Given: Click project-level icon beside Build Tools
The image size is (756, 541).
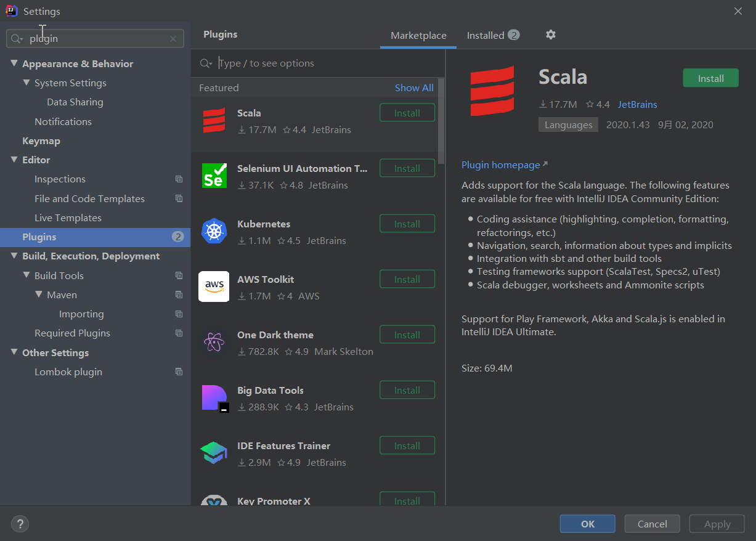Looking at the screenshot, I should point(179,275).
